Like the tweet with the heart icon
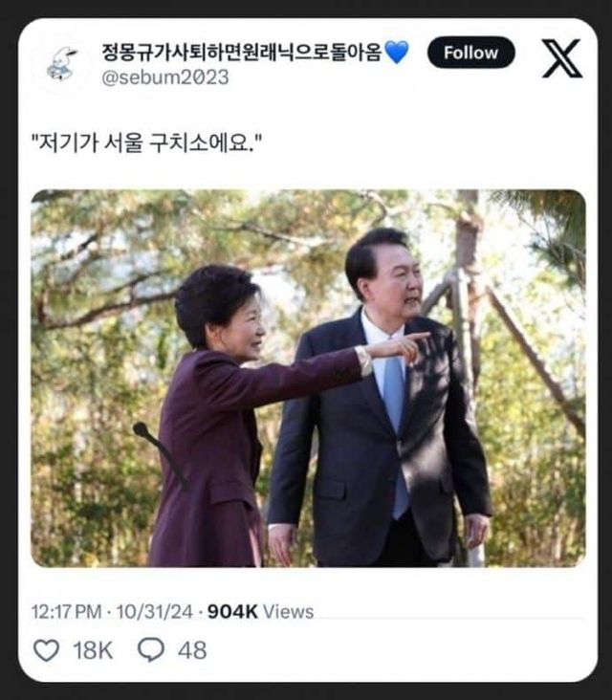 coord(46,650)
